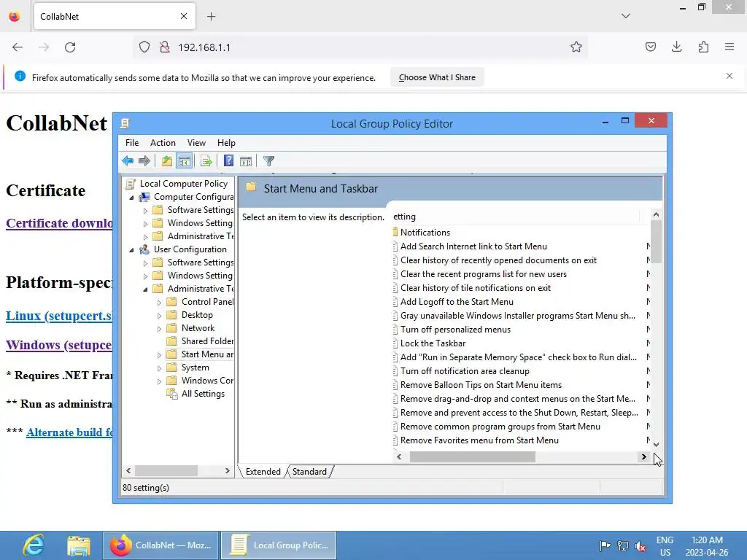The height and width of the screenshot is (560, 747).
Task: Toggle the Show/Hide Action Pane icon
Action: coord(246,161)
